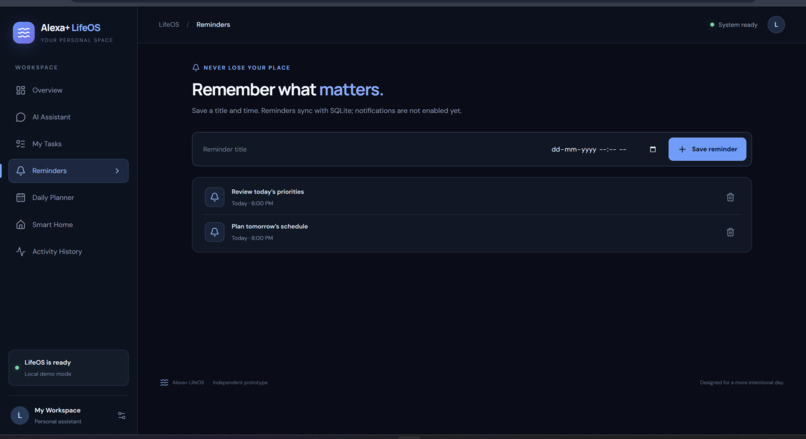Click the Independent prototype footer text

coord(240,382)
